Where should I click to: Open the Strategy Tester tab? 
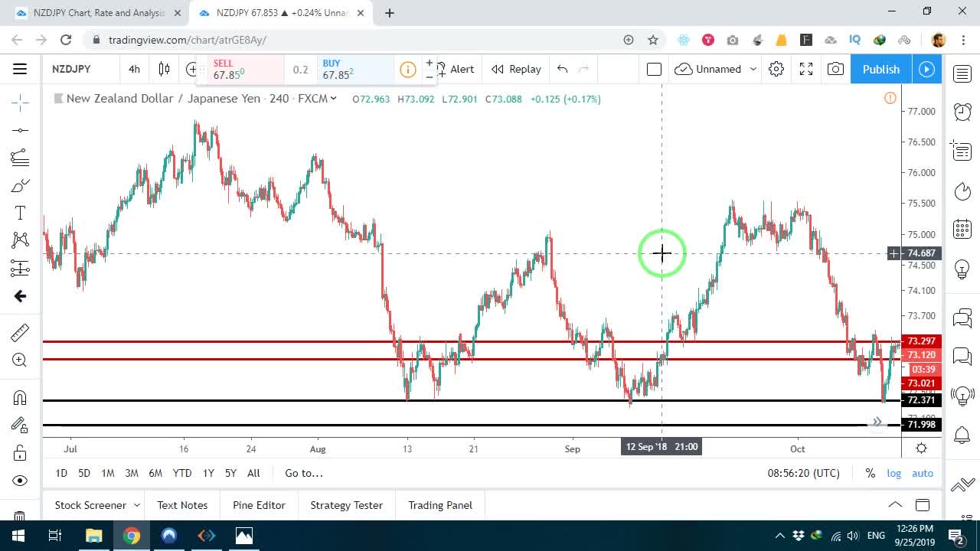[x=346, y=505]
